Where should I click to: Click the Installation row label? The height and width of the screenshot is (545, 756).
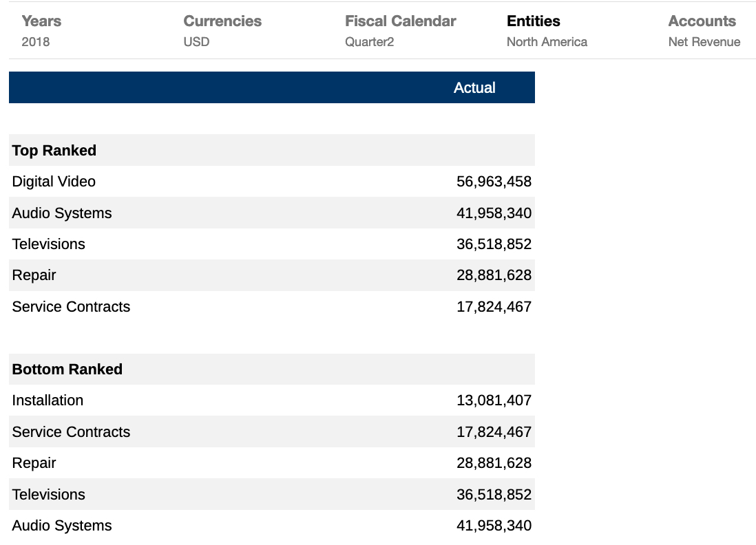[48, 400]
